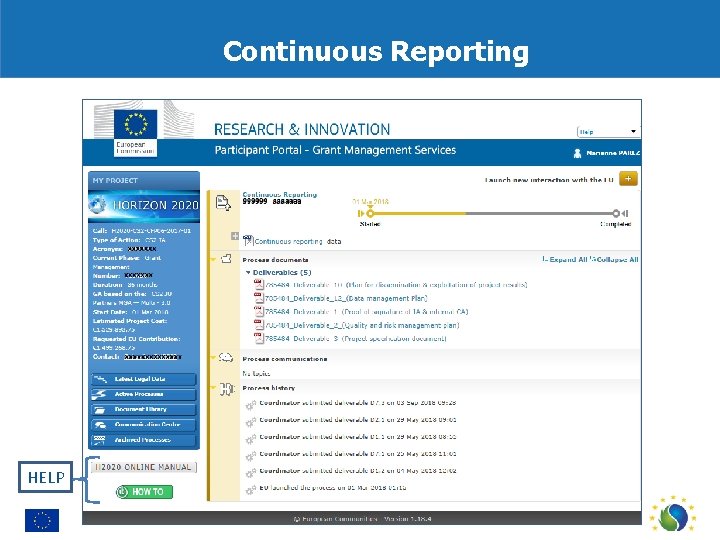Open the Deliverable 1 proof of signature link
The height and width of the screenshot is (540, 720).
366,312
